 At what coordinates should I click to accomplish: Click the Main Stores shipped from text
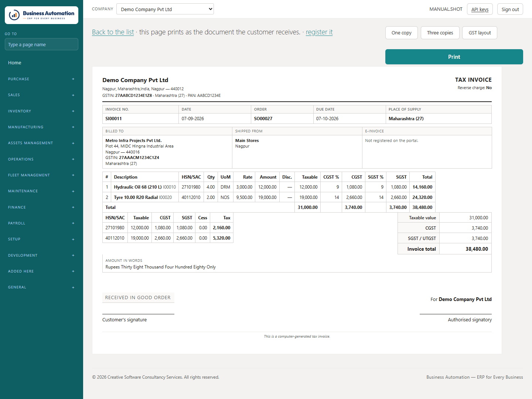point(247,141)
